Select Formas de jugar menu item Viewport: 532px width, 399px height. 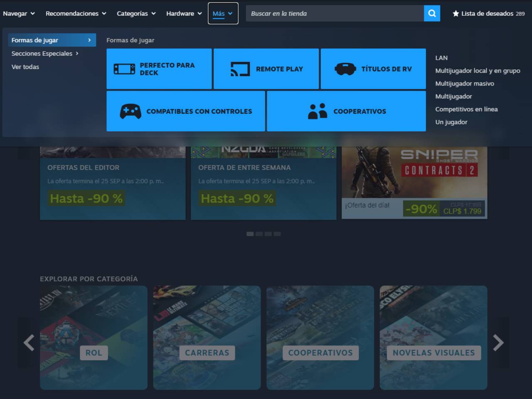point(52,40)
